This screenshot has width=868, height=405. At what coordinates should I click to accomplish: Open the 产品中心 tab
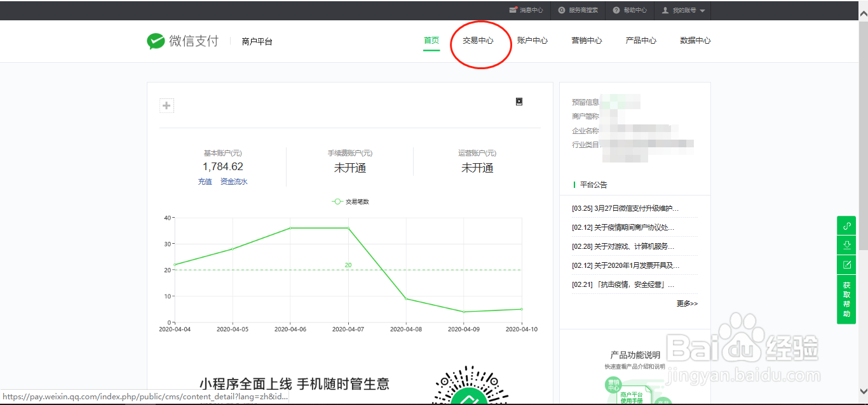coord(641,41)
